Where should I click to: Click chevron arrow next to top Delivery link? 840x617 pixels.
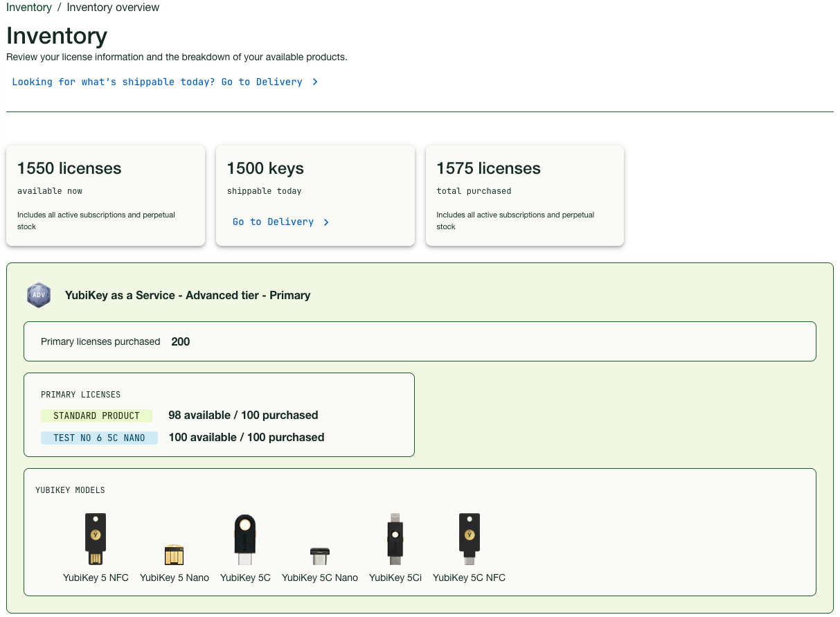click(315, 82)
